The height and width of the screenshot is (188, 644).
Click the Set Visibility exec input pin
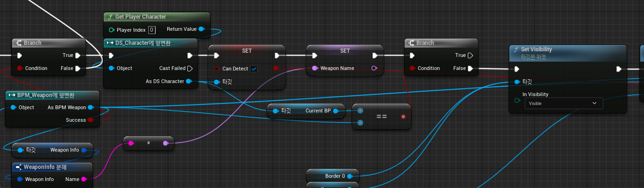[516, 69]
